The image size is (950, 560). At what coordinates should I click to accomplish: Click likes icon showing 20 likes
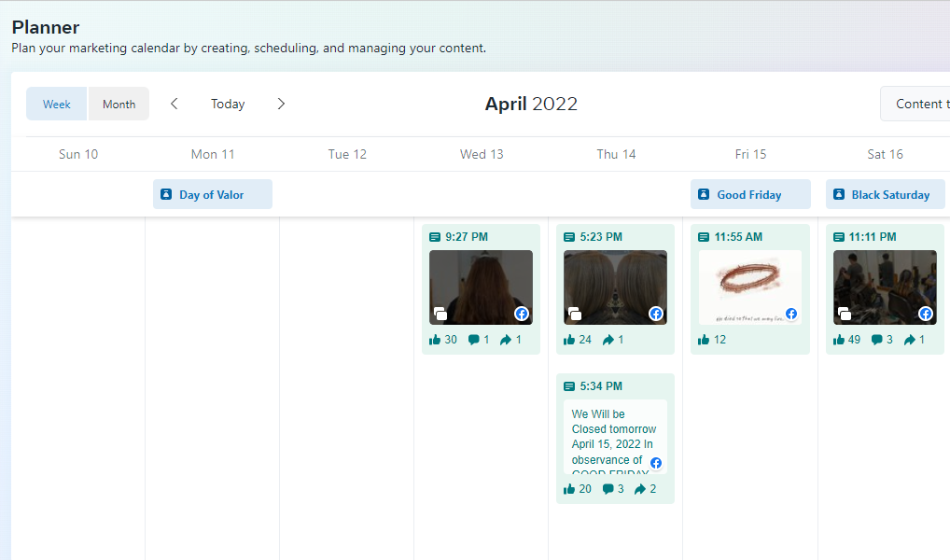click(x=569, y=488)
